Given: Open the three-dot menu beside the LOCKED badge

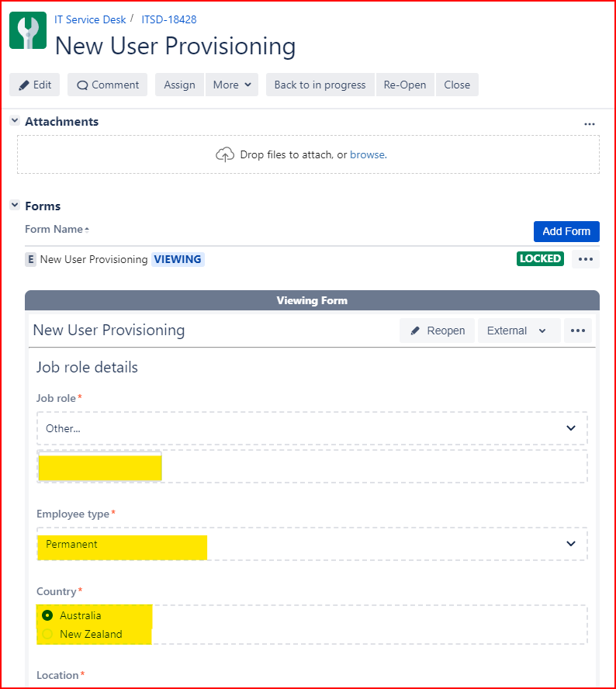Looking at the screenshot, I should tap(585, 259).
